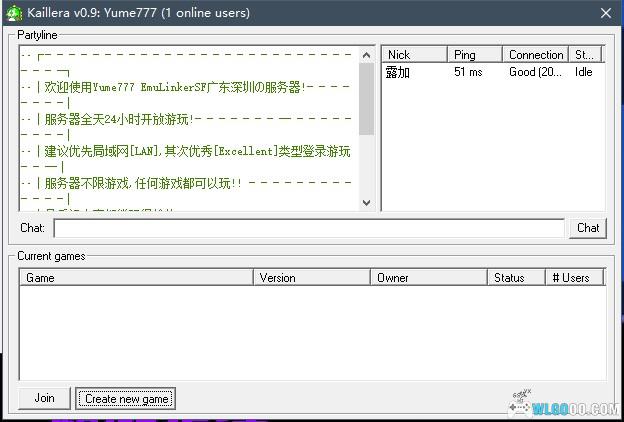Screen dimensions: 624x422
Task: Click the Kaillera app icon in title bar
Action: (14, 13)
